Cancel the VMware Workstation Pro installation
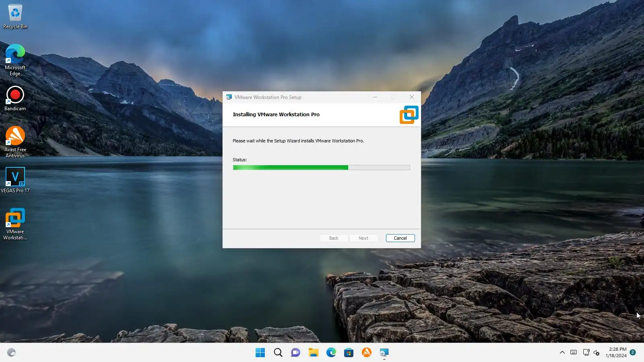The image size is (644, 362). [x=400, y=238]
